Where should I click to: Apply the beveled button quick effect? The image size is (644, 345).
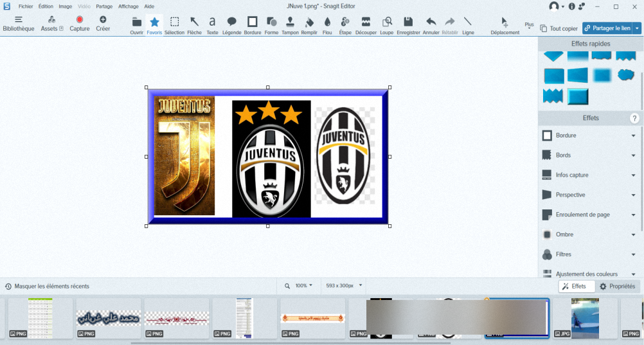coord(577,97)
